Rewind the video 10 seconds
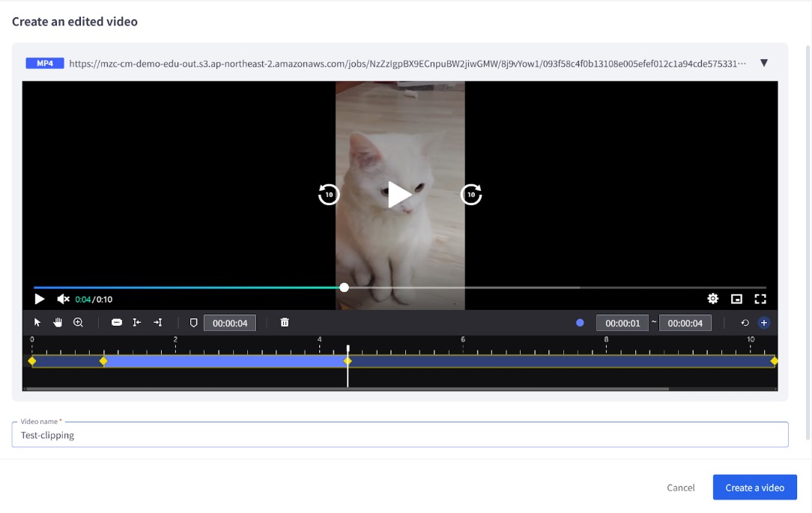Screen dimensions: 812x513 pyautogui.click(x=329, y=195)
